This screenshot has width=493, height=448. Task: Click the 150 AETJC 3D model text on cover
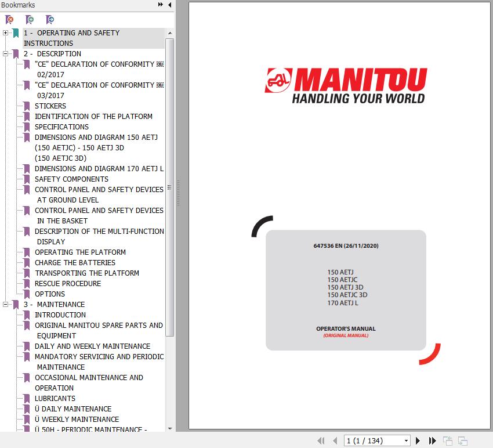347,295
